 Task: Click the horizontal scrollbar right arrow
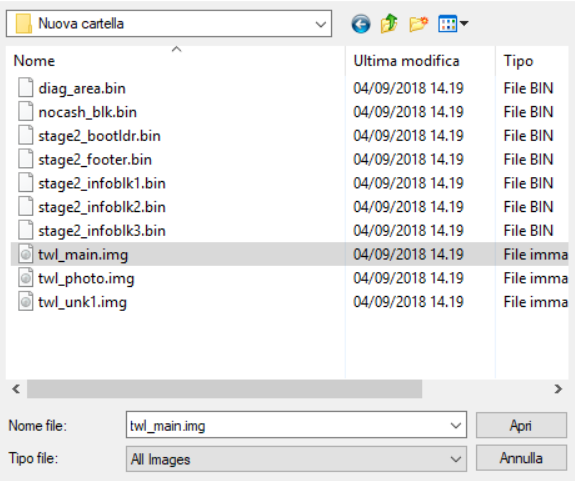(558, 389)
